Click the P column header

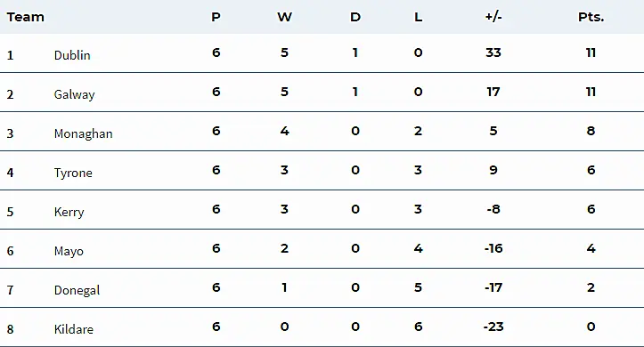(x=216, y=17)
